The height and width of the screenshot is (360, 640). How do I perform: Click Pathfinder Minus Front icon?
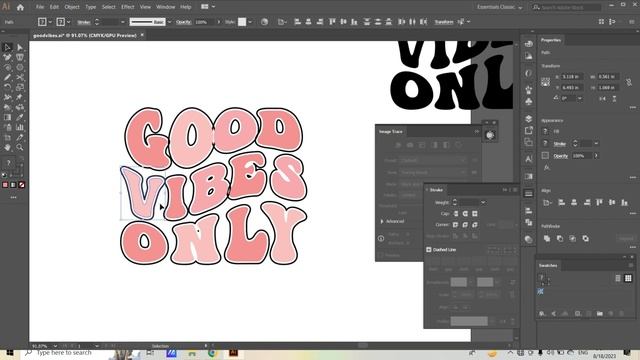click(560, 238)
